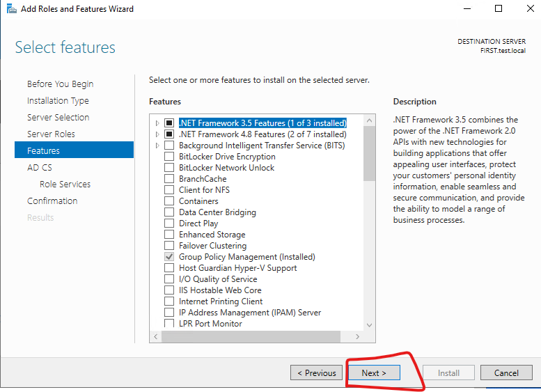Select Failover Clustering row label
The width and height of the screenshot is (541, 392).
212,246
